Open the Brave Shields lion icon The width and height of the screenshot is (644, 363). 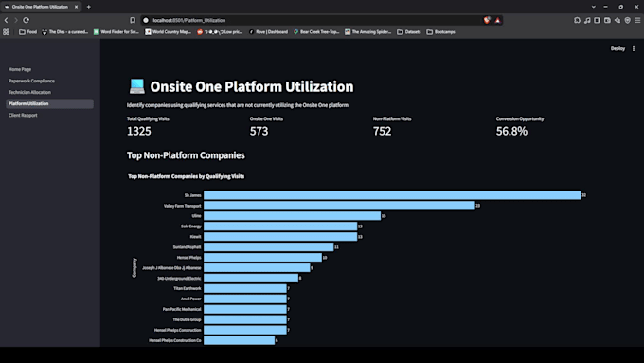click(487, 20)
